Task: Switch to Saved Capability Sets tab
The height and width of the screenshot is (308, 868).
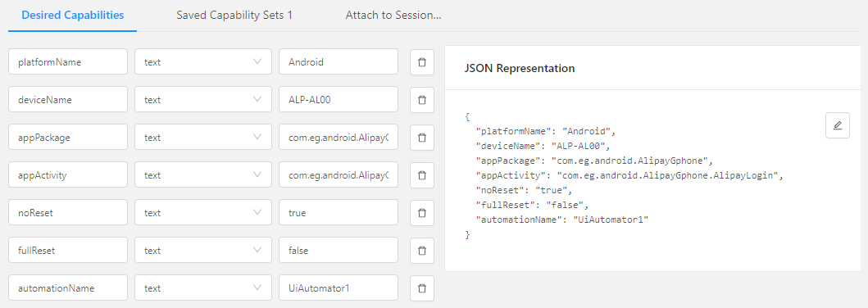Action: click(234, 15)
